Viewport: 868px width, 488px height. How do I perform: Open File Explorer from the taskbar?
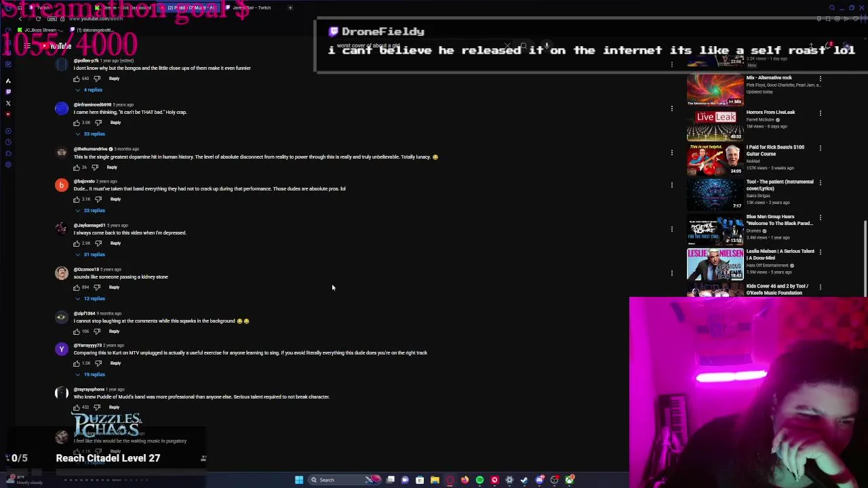(435, 480)
